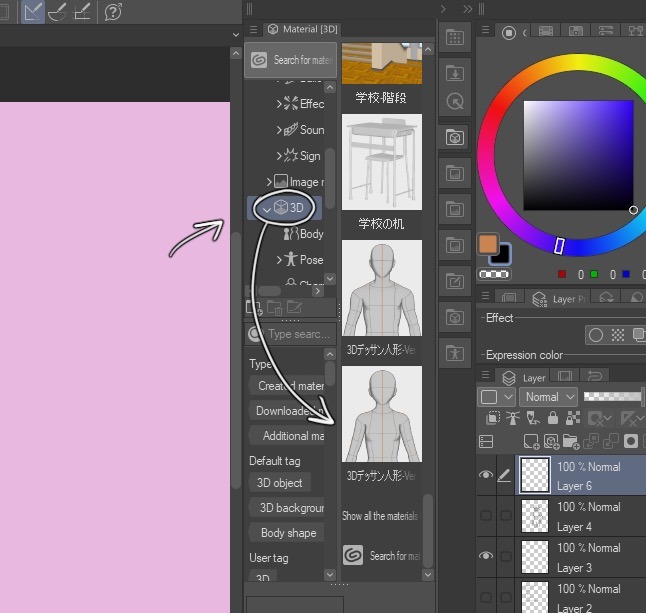Click Set as Draft Layer icon
646x613 pixels.
533,418
